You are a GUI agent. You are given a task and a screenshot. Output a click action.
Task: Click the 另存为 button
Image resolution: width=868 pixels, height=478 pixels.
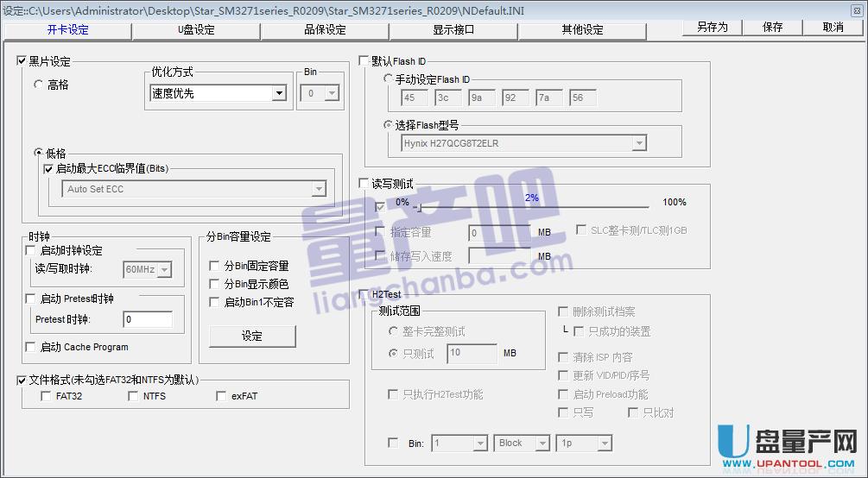coord(712,28)
